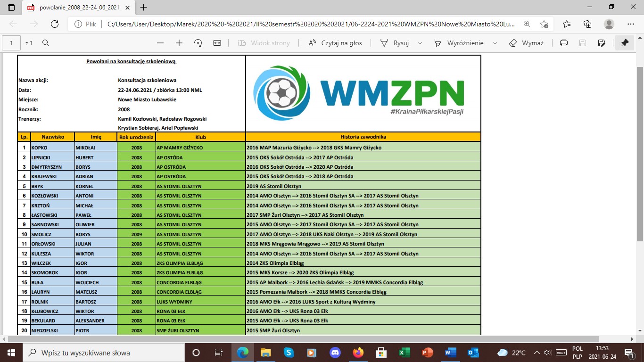Fit PDF to page width
The height and width of the screenshot is (362, 644).
click(217, 43)
